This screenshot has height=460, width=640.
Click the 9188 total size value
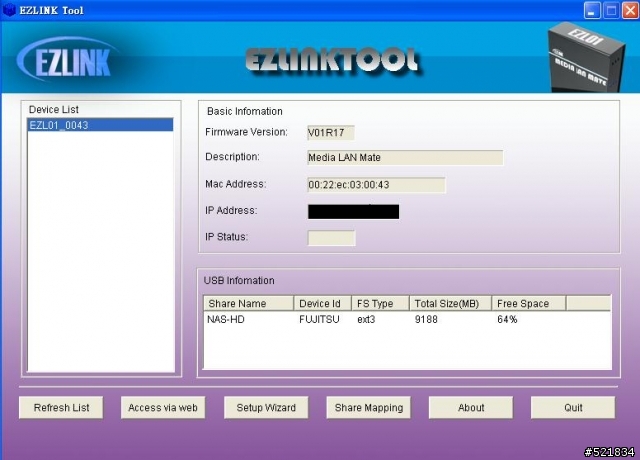[426, 319]
